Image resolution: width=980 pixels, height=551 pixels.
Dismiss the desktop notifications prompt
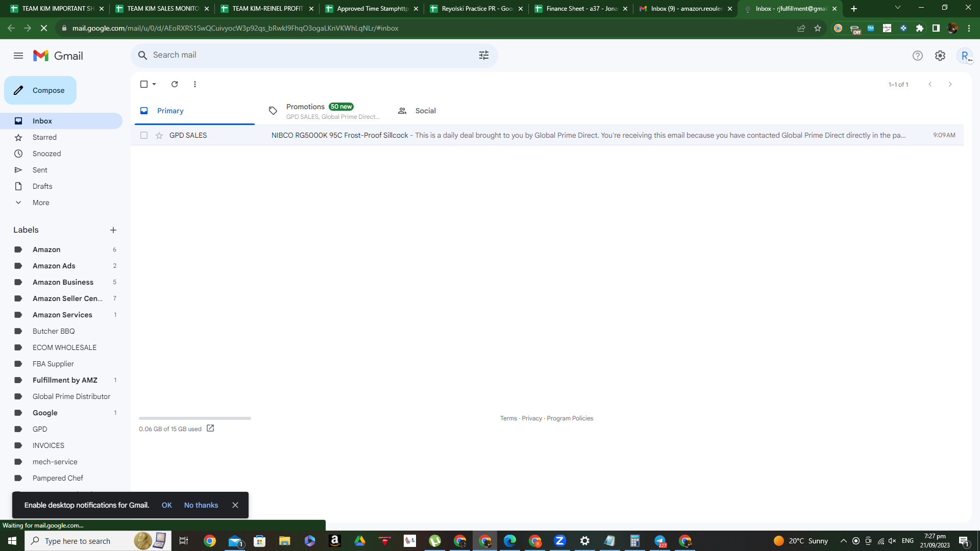point(235,505)
